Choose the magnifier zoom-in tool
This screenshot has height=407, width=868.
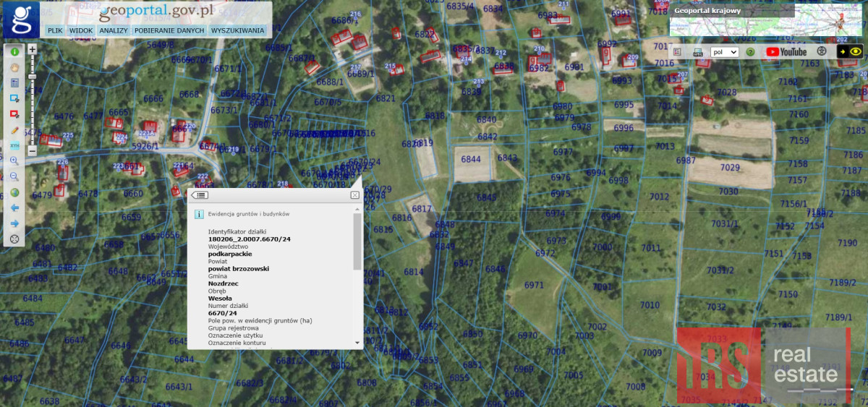tap(14, 161)
